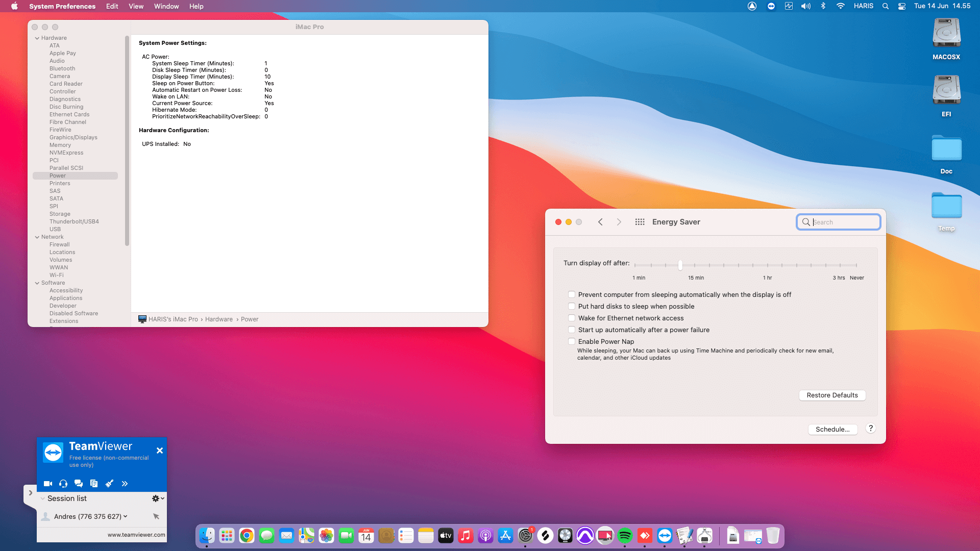Screen dimensions: 980x551
Task: Click the Schedule... button
Action: 832,430
